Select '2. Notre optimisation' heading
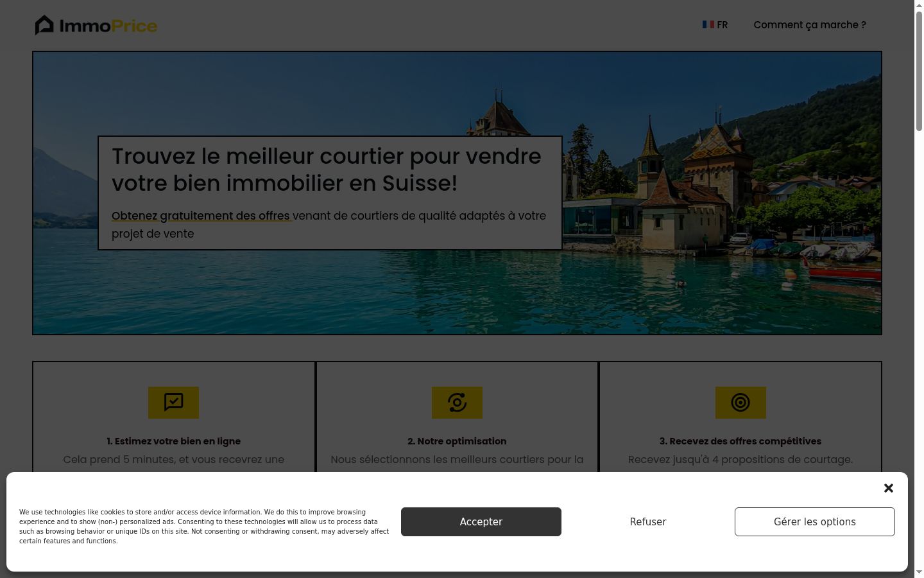Viewport: 924px width, 578px height. coord(457,441)
